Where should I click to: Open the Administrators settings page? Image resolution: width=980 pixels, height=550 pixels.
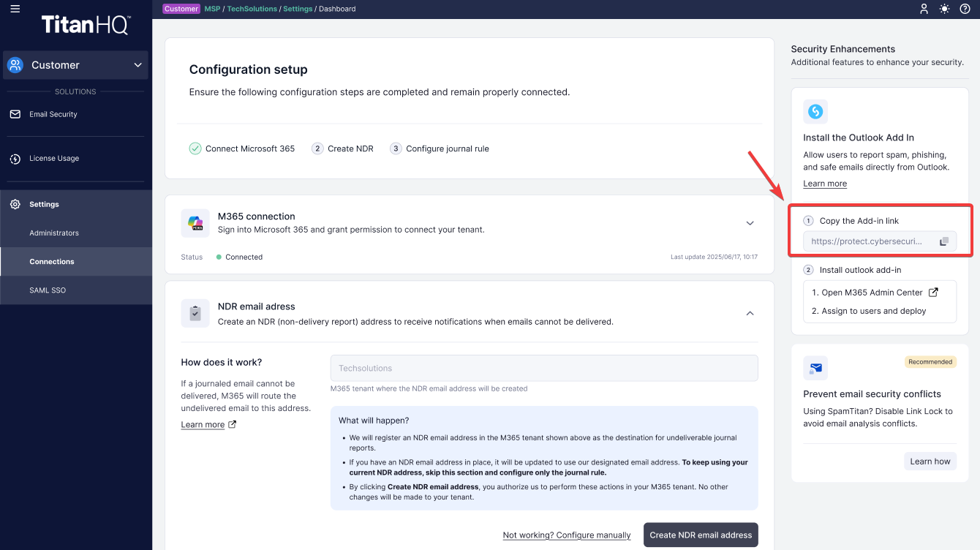(x=76, y=233)
